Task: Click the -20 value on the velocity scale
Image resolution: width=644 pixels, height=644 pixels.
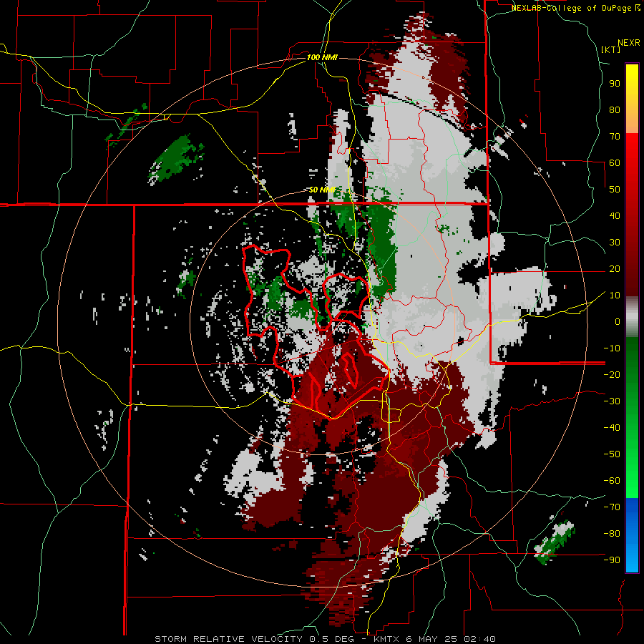Action: pos(612,375)
